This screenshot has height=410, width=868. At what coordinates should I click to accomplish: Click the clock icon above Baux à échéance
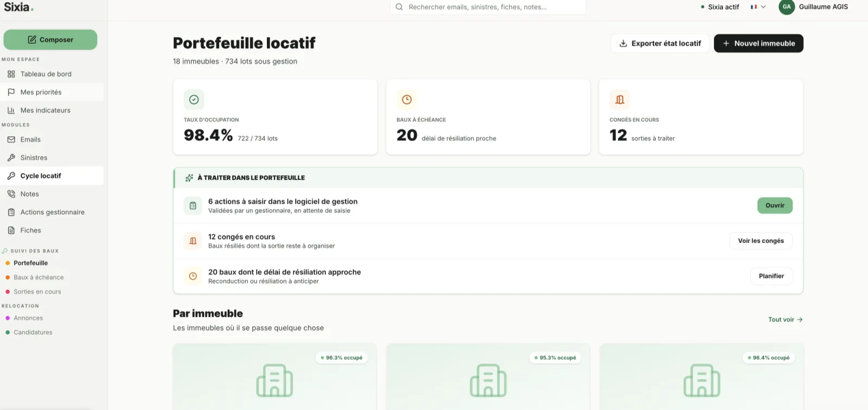[x=407, y=99]
